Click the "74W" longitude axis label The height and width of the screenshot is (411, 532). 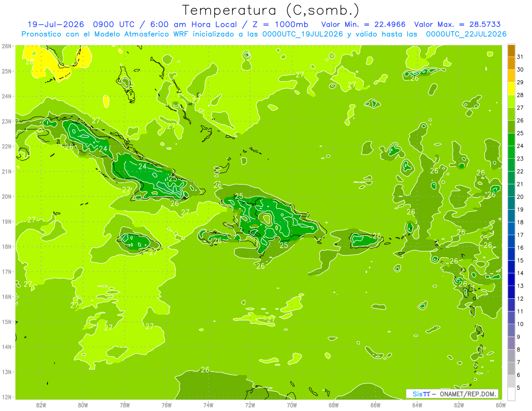pyautogui.click(x=208, y=404)
